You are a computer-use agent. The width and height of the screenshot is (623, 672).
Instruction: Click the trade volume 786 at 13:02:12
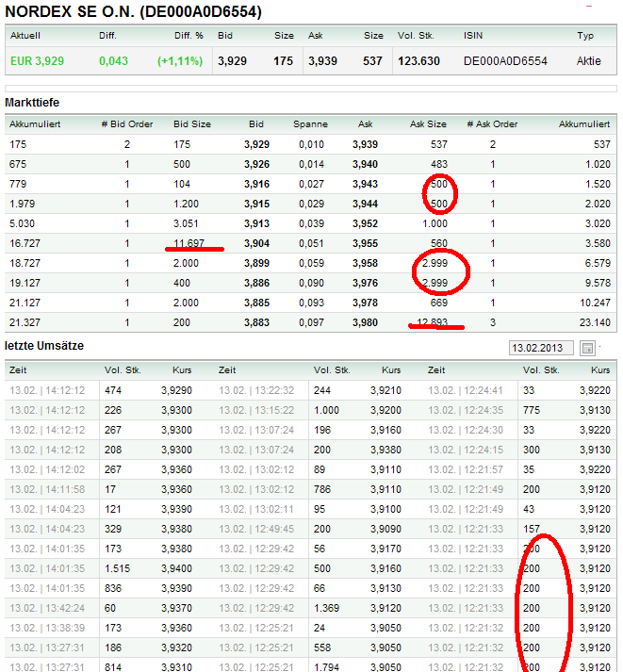[x=322, y=489]
